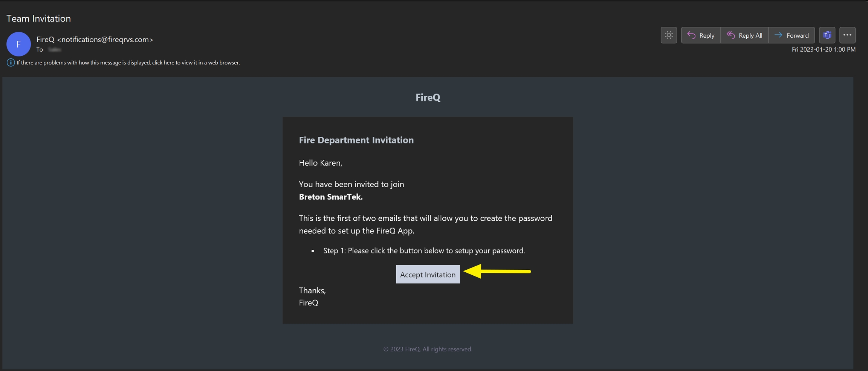Image resolution: width=868 pixels, height=371 pixels.
Task: Click the Reply button
Action: coord(701,35)
